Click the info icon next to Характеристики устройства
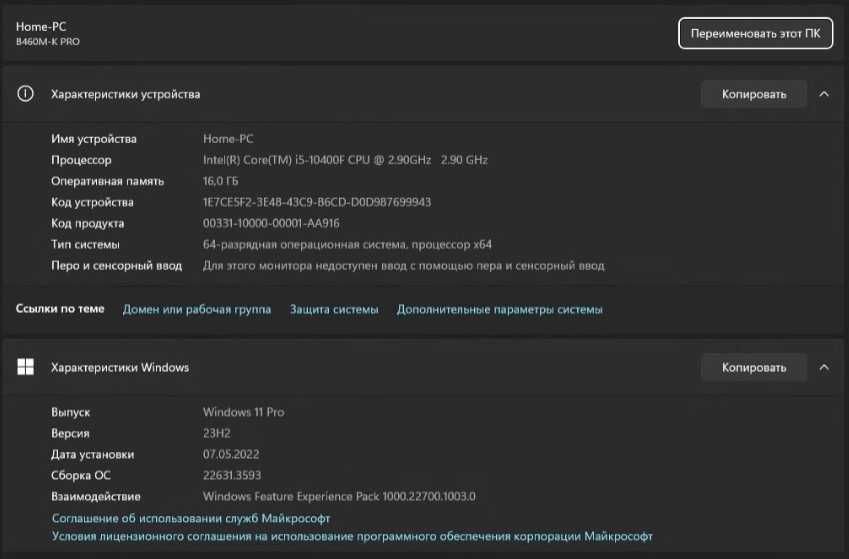 (25, 94)
